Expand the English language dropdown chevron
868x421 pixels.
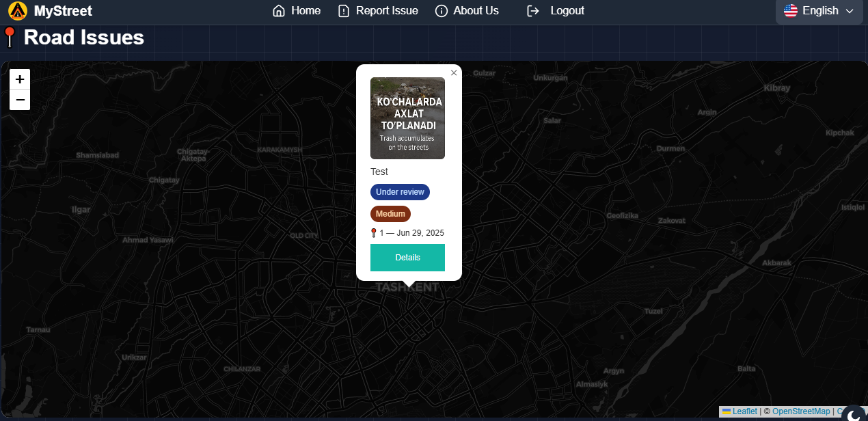tap(850, 11)
